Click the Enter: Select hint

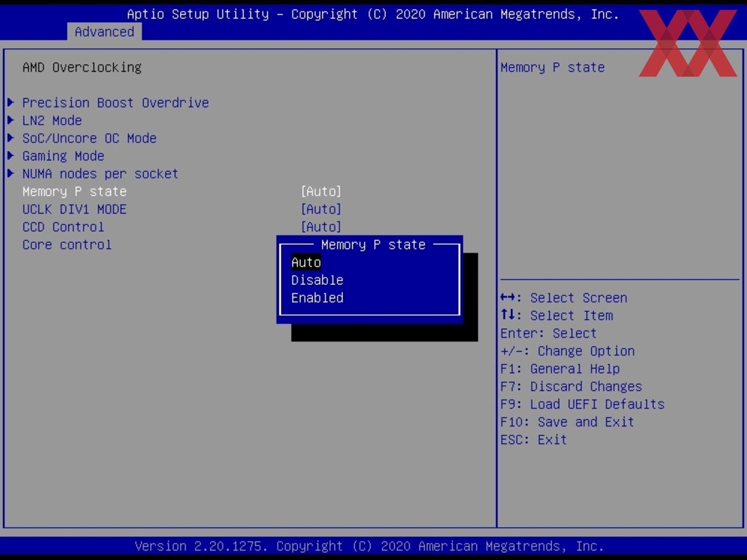(548, 333)
